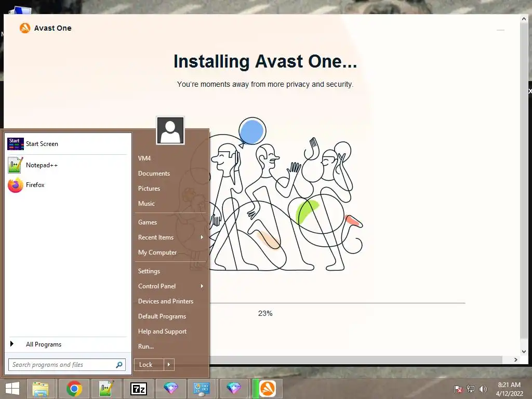This screenshot has width=532, height=399.
Task: Click the 23% progress text
Action: click(265, 313)
